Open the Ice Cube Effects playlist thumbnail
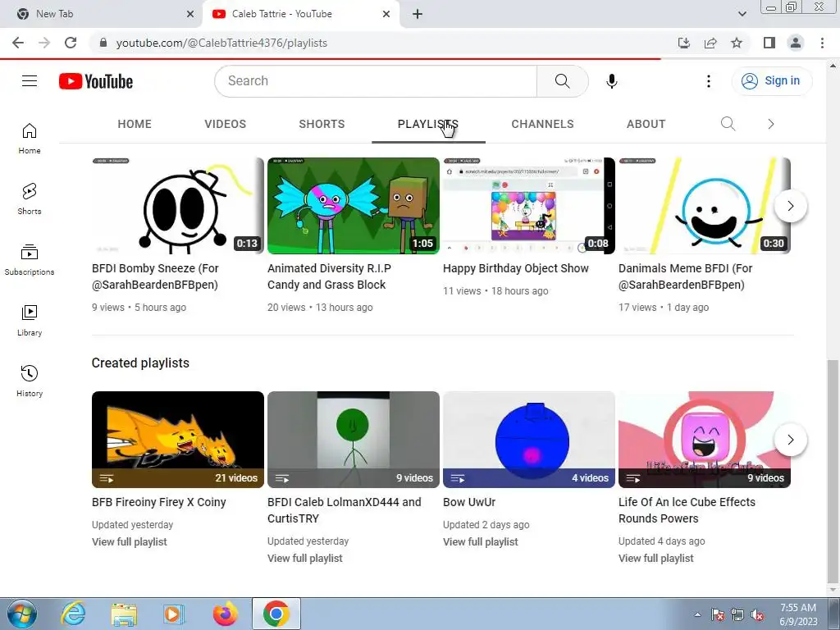This screenshot has height=630, width=840. 705,440
